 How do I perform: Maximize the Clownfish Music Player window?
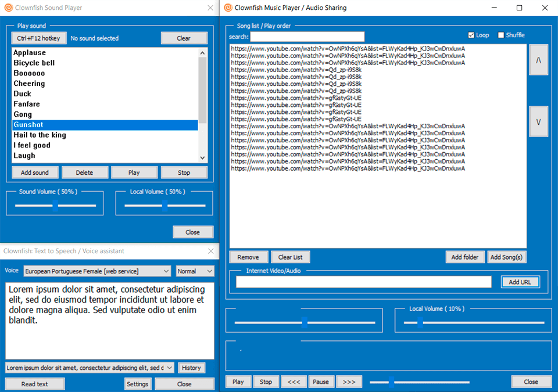point(519,8)
